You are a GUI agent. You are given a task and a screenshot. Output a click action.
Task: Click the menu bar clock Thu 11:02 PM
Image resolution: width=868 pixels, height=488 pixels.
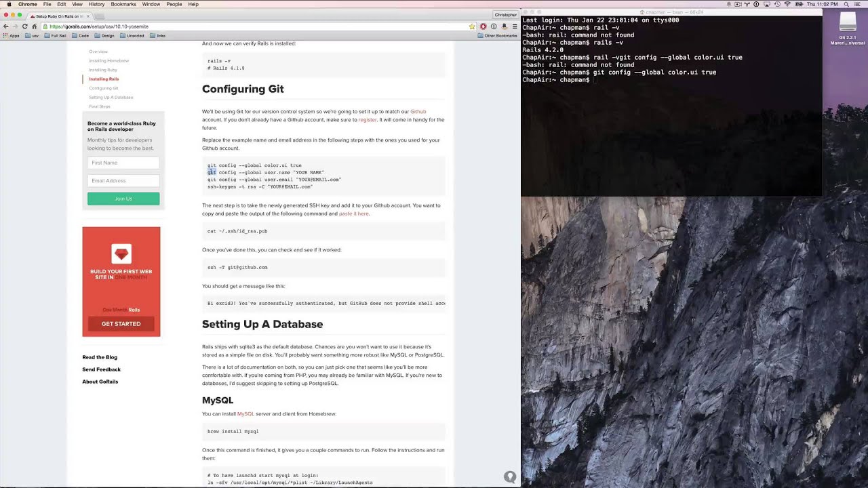pos(823,4)
